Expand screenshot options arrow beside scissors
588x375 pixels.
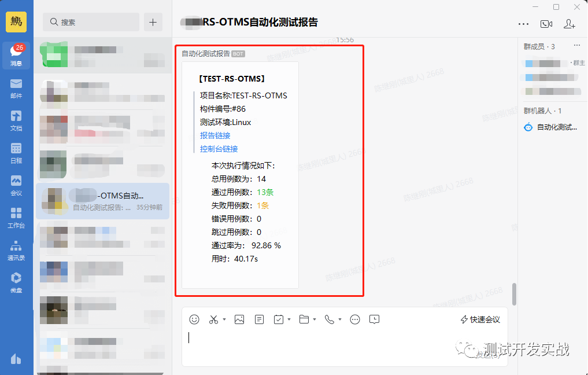coord(224,319)
